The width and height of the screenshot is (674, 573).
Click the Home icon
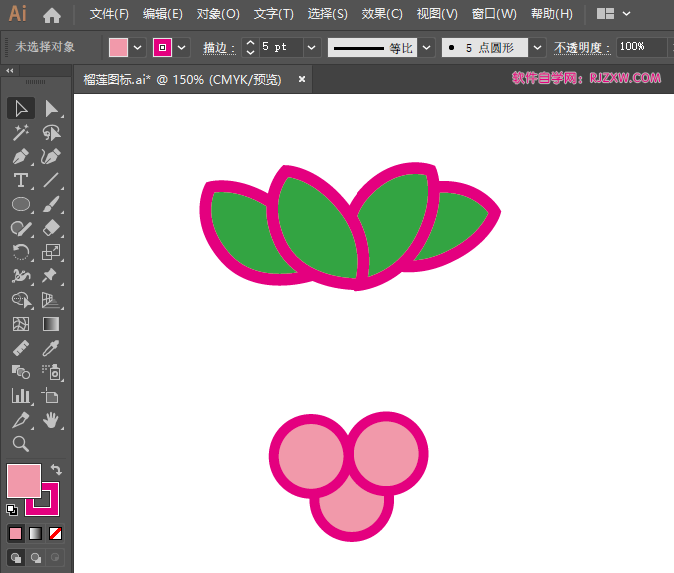click(x=52, y=15)
